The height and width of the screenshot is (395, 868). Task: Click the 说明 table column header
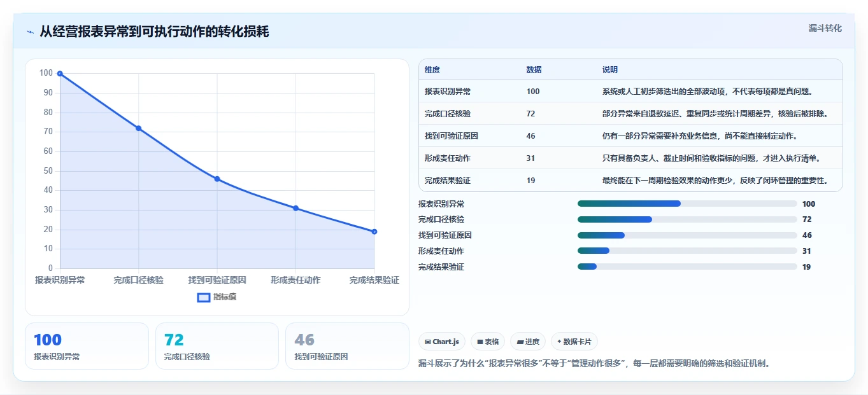point(610,70)
